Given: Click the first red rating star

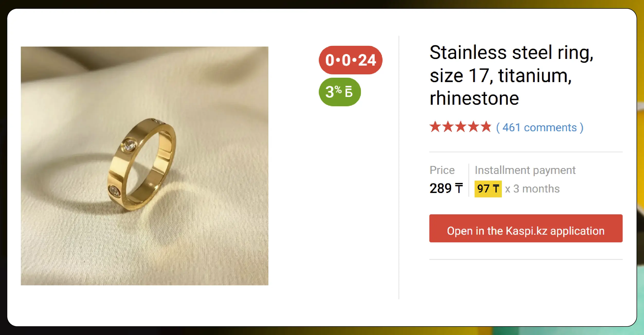Looking at the screenshot, I should [435, 127].
